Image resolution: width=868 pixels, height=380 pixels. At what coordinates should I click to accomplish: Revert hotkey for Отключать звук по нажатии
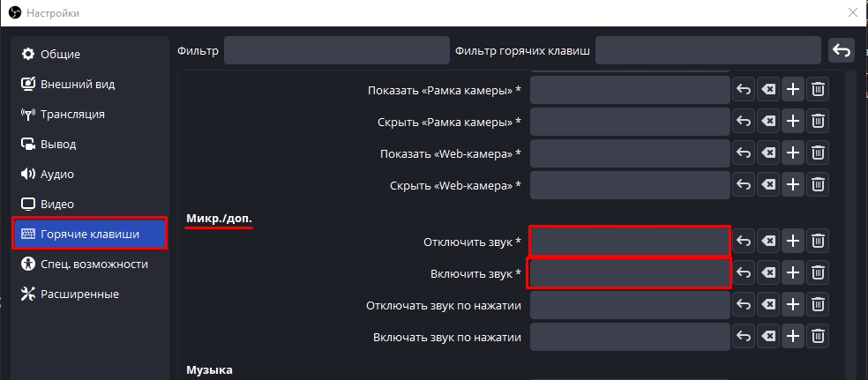pyautogui.click(x=744, y=304)
